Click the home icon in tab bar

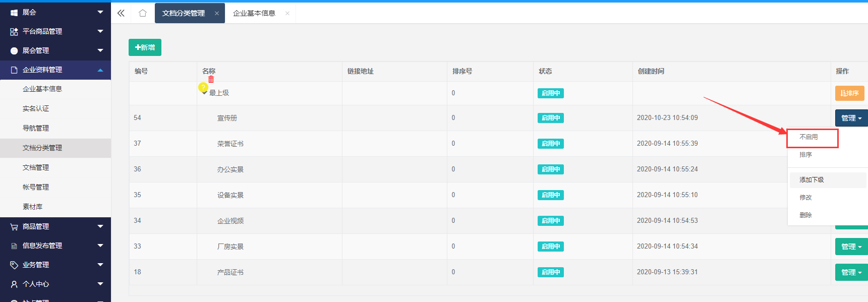coord(143,13)
